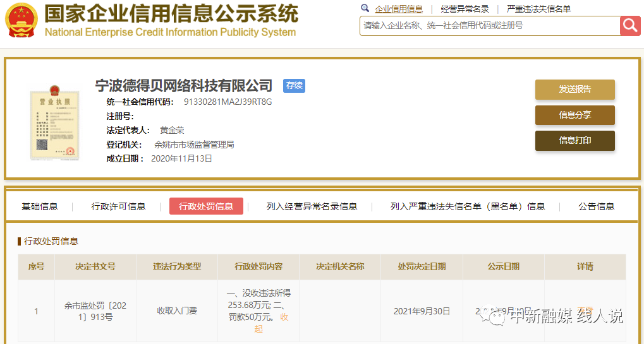Viewport: 644px width, 344px height.
Task: Click the 行政处罚信息 section heading
Action: click(x=51, y=241)
